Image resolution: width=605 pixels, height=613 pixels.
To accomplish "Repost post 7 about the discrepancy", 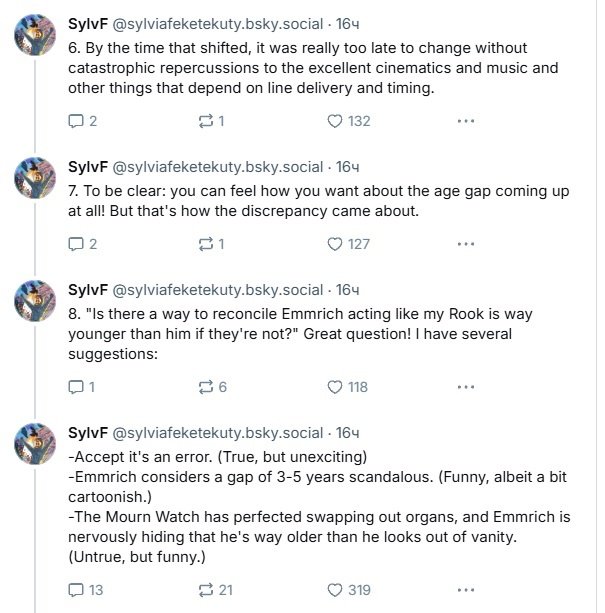I will [206, 244].
